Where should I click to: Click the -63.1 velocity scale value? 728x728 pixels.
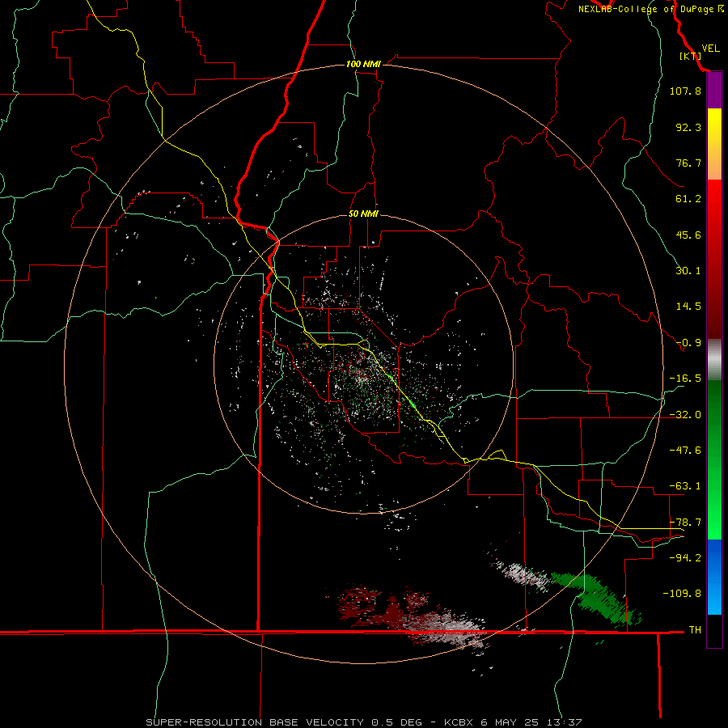(x=685, y=486)
